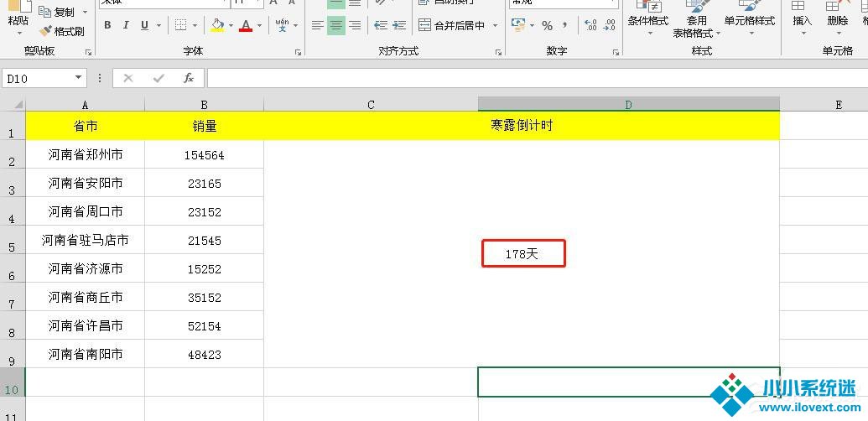Click the wén phonetic guide icon
The width and height of the screenshot is (868, 421).
[x=283, y=25]
